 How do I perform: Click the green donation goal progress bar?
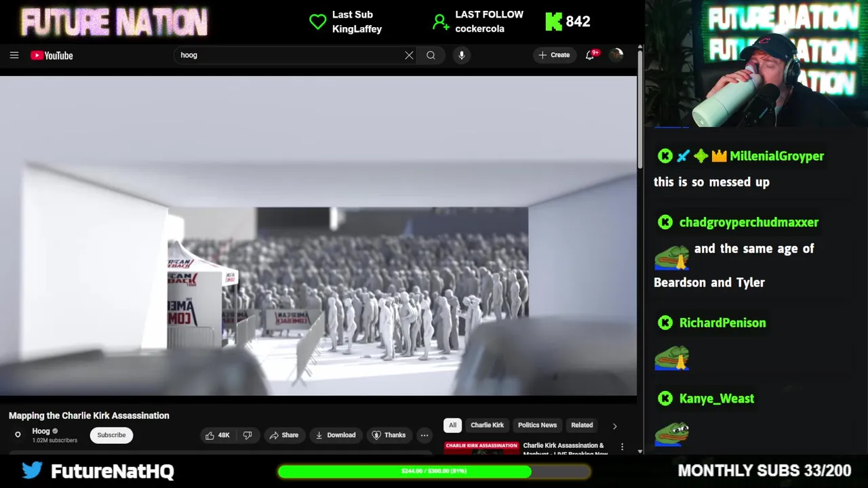(434, 471)
